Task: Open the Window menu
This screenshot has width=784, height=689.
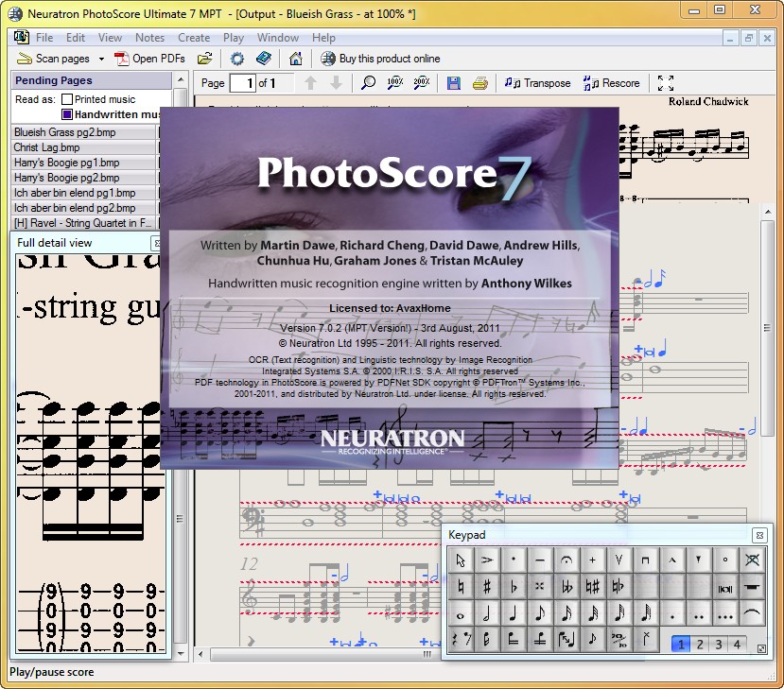Action: (277, 38)
